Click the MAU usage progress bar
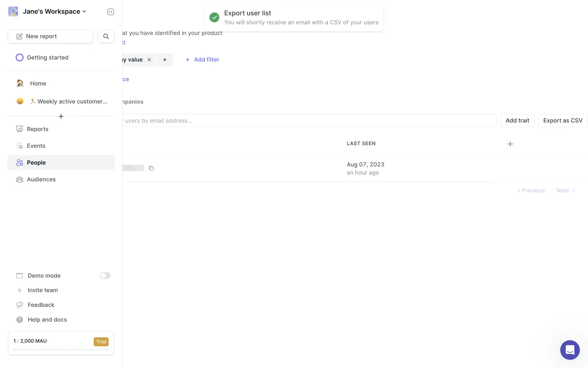The width and height of the screenshot is (588, 368). 61,349
